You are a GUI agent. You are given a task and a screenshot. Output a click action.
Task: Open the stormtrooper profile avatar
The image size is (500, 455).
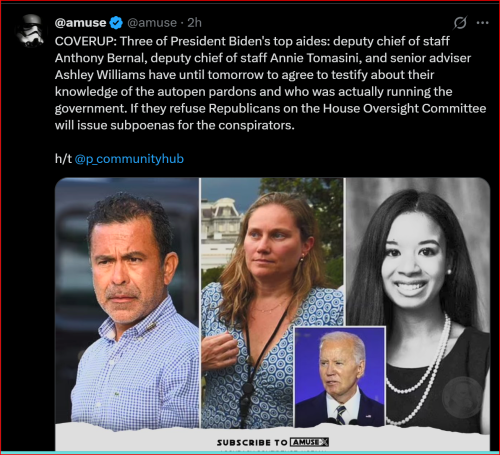pyautogui.click(x=31, y=31)
